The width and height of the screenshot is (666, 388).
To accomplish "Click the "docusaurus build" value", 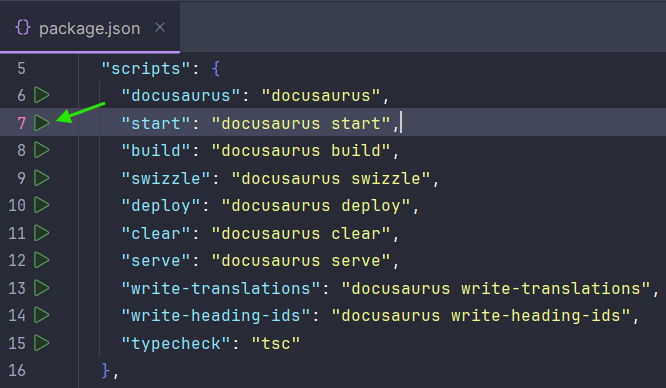I will click(x=301, y=150).
